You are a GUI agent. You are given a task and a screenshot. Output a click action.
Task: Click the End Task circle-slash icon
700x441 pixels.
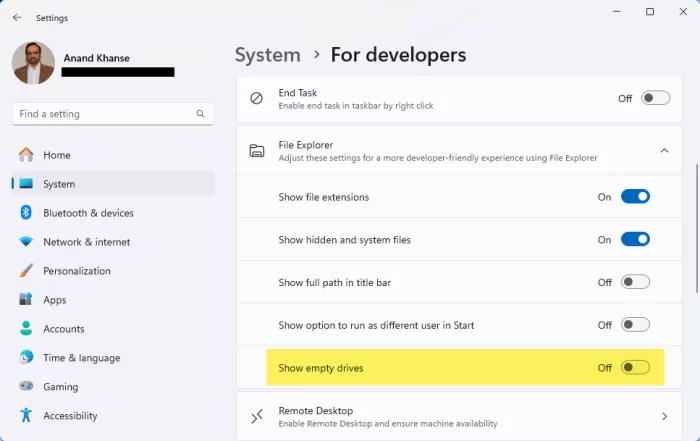[256, 98]
